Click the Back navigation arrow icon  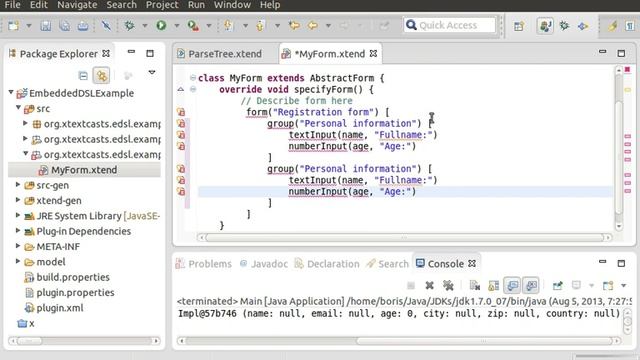click(313, 26)
